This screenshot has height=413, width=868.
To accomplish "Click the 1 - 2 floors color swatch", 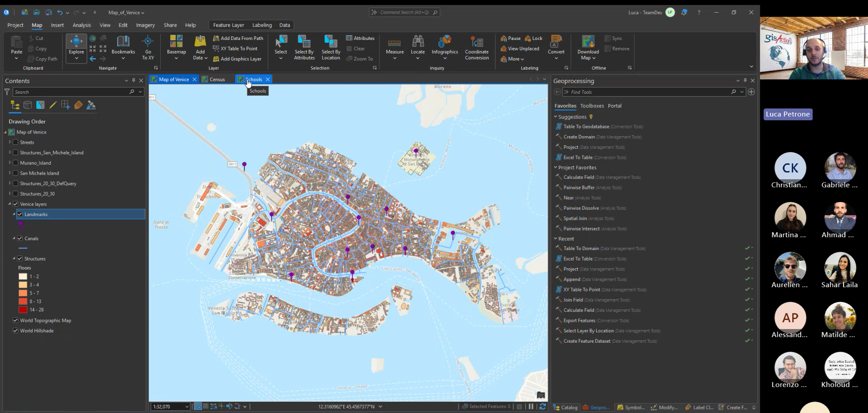I will (x=23, y=276).
